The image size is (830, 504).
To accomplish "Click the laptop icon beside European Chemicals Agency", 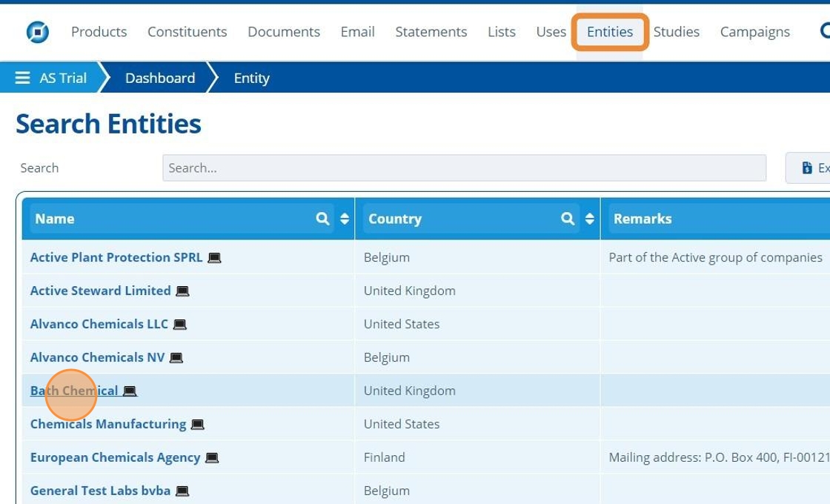I will pos(212,458).
